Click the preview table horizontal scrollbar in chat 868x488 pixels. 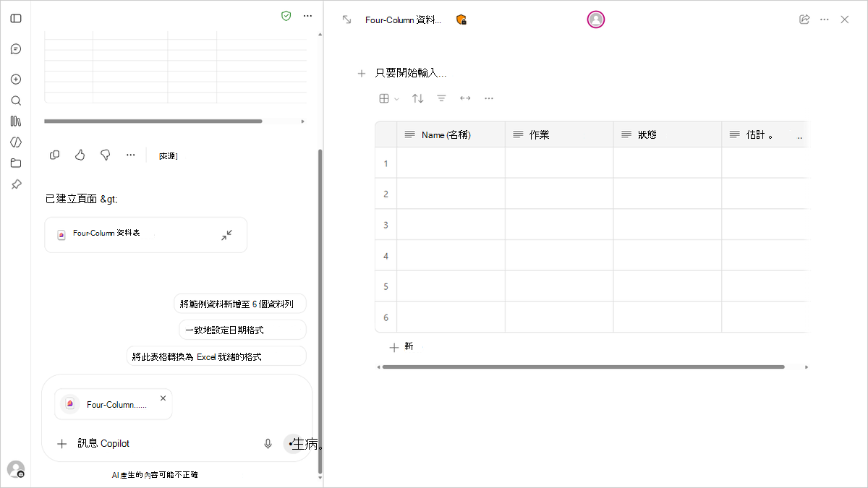click(x=153, y=121)
